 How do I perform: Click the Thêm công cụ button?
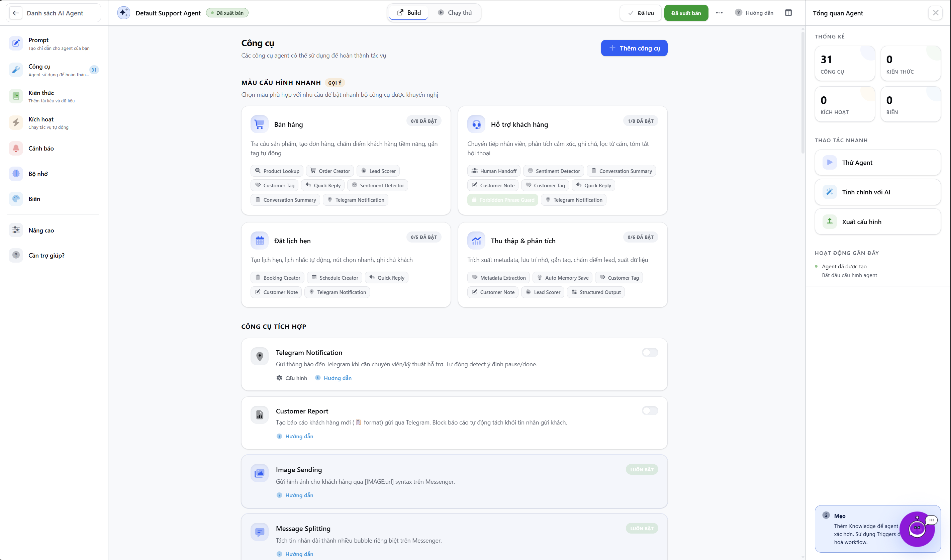pos(634,48)
